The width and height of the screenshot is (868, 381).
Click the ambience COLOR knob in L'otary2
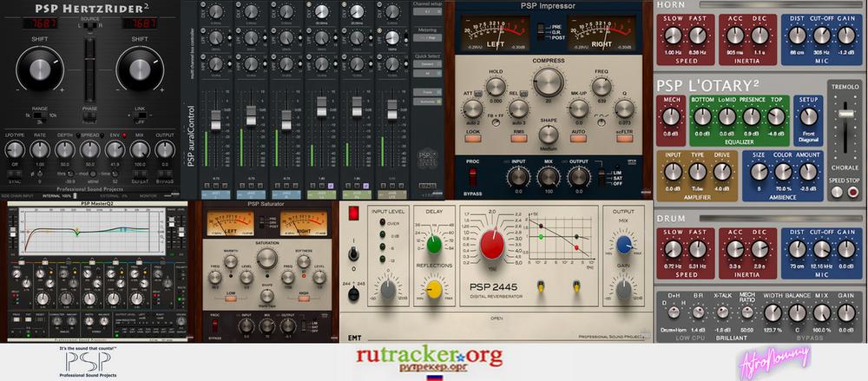783,172
